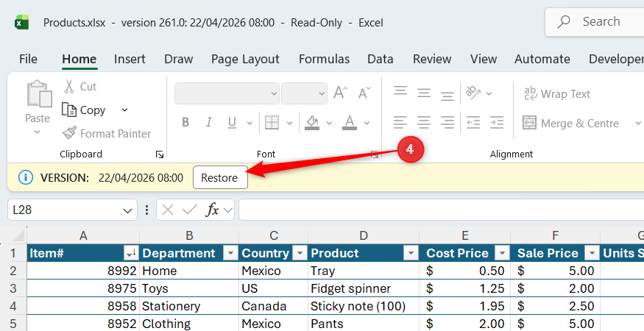The width and height of the screenshot is (644, 331).
Task: Click Decrease Indent icon
Action: (x=473, y=122)
